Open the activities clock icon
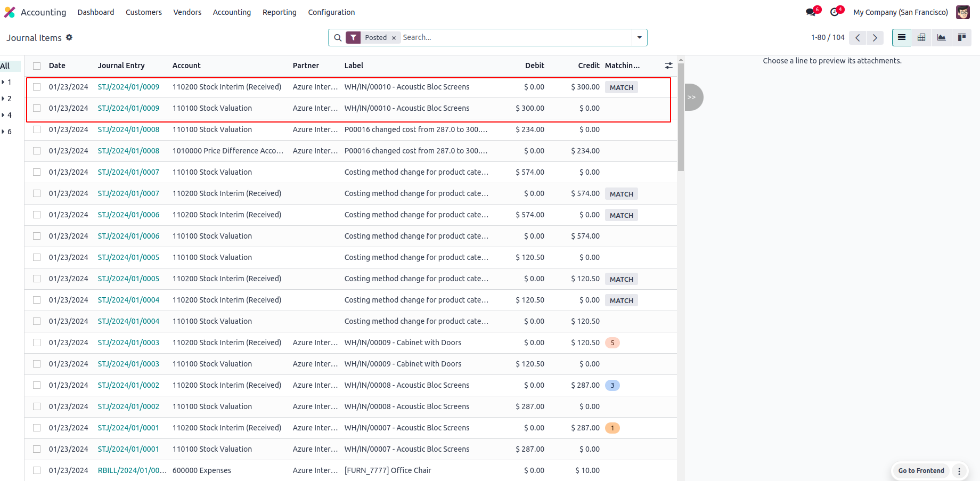 [835, 12]
